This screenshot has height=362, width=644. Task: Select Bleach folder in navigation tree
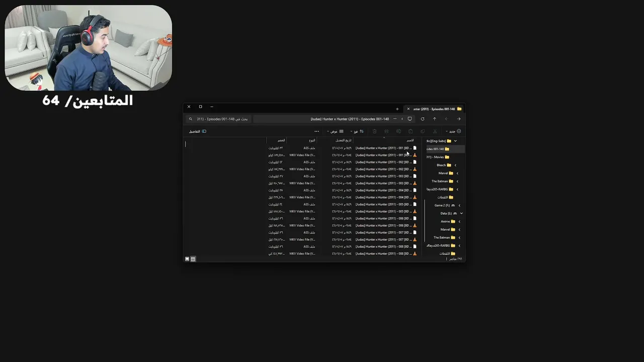point(444,165)
